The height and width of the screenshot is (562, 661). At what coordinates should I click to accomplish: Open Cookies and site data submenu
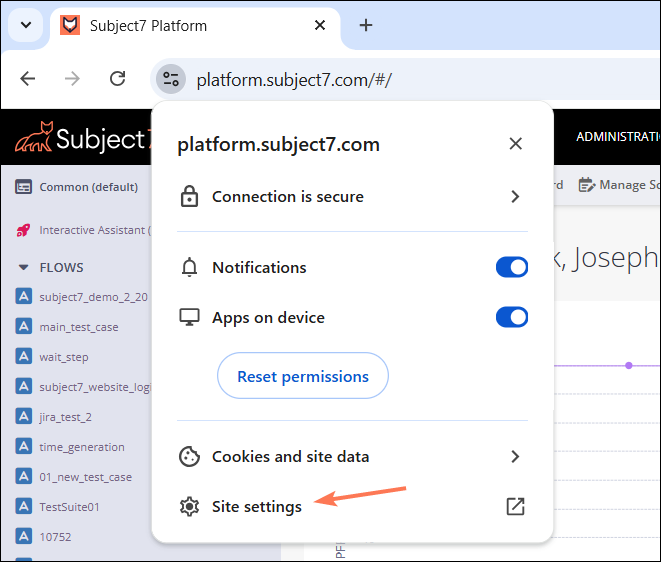[x=515, y=456]
